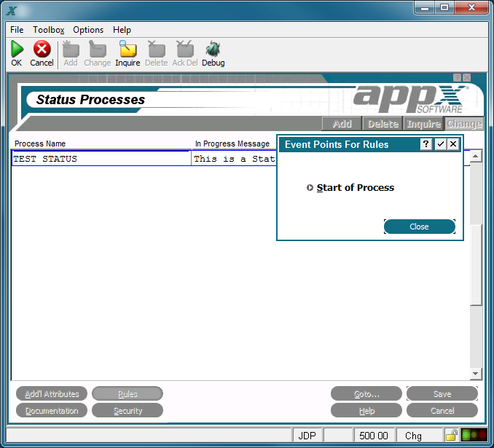Click the scrollbar down arrow
The height and width of the screenshot is (448, 494).
pos(476,374)
